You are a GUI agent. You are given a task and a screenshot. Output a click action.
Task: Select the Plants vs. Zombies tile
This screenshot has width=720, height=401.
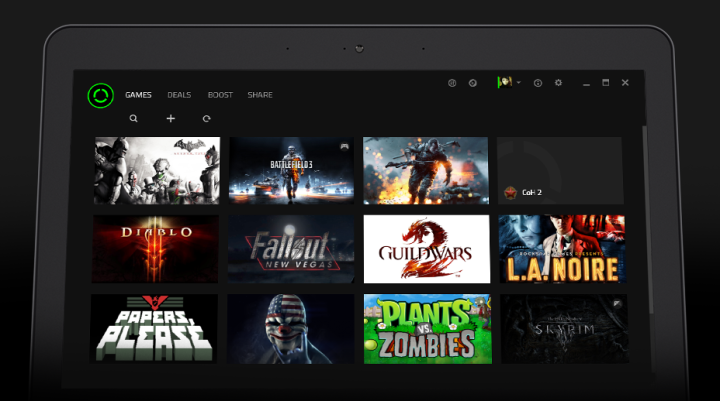(428, 329)
